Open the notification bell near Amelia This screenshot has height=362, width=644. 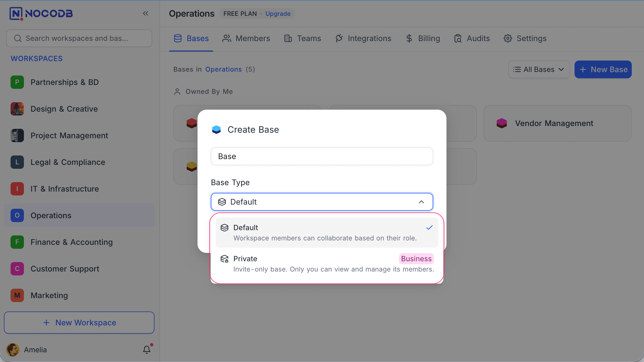pyautogui.click(x=146, y=349)
